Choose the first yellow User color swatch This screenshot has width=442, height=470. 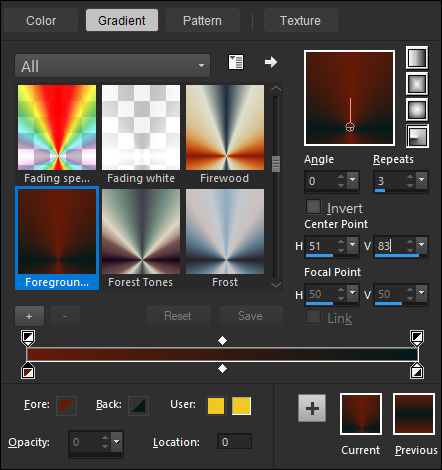(x=216, y=406)
